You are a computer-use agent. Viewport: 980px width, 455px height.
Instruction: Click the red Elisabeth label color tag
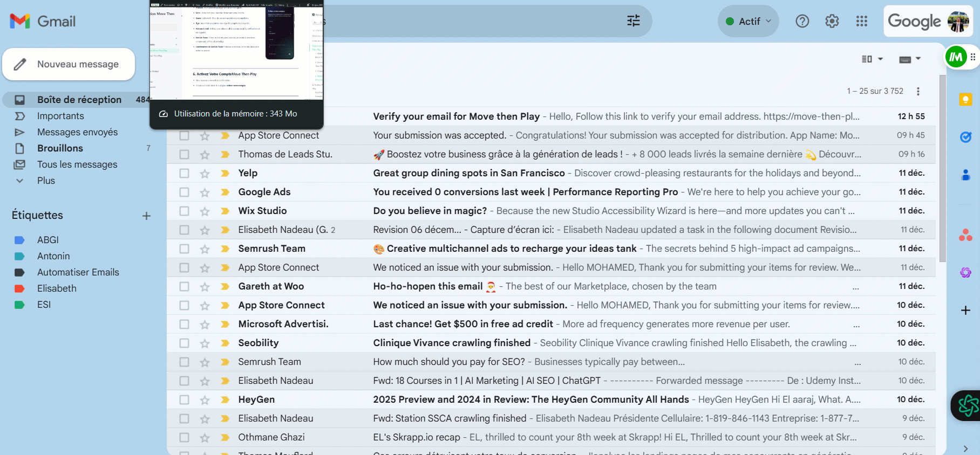click(x=19, y=288)
